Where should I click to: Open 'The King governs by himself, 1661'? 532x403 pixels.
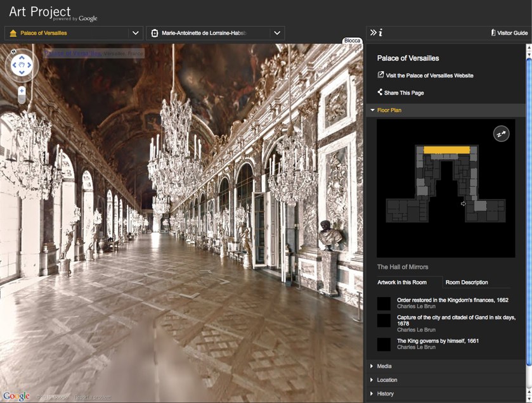click(x=438, y=341)
